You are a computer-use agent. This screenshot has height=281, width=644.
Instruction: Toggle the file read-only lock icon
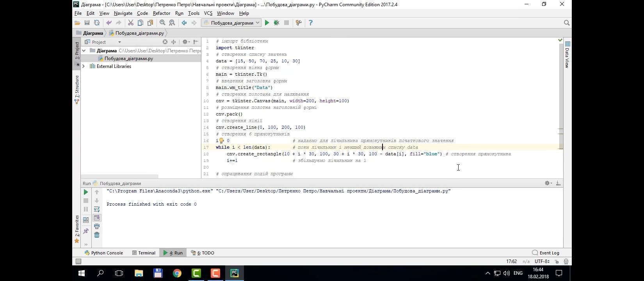click(557, 261)
